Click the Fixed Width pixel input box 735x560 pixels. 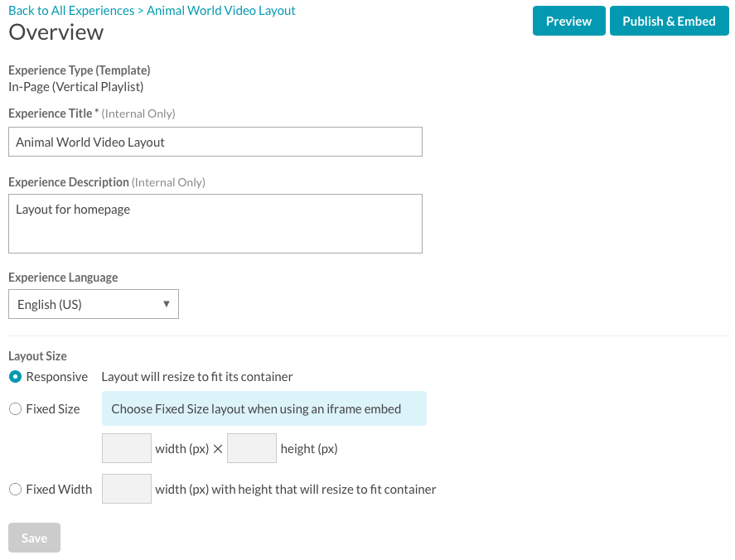click(127, 489)
